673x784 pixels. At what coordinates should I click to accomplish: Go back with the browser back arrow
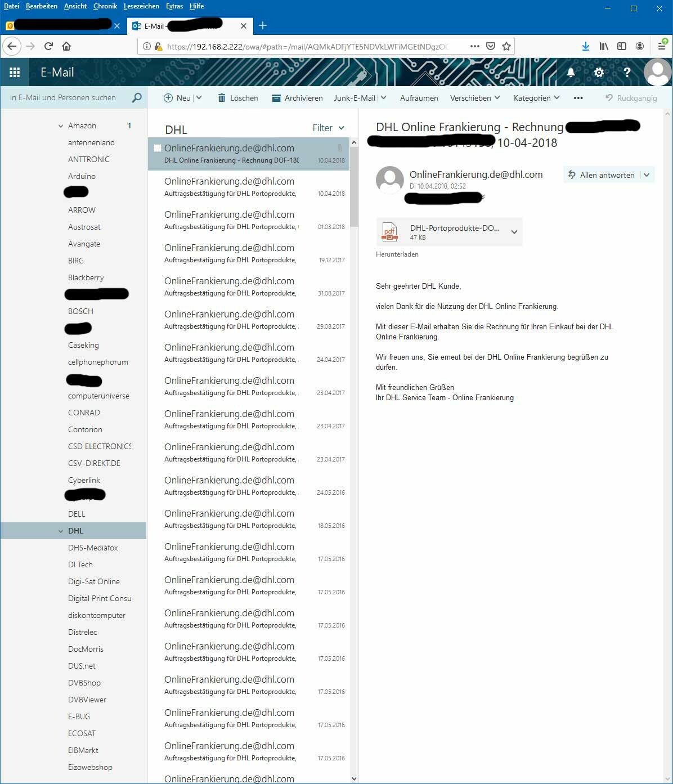pos(12,46)
